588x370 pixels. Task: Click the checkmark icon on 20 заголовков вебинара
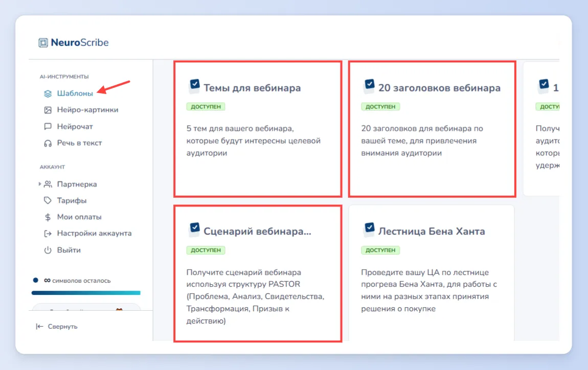369,84
